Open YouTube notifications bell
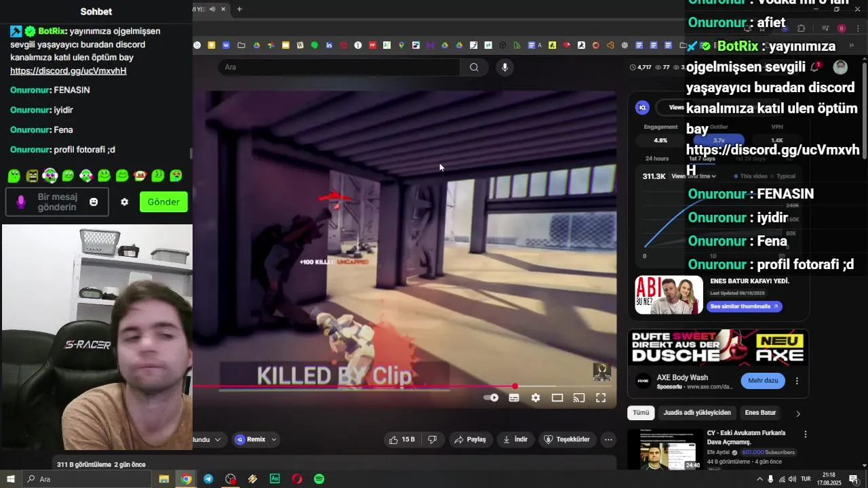The width and height of the screenshot is (868, 488). 815,67
